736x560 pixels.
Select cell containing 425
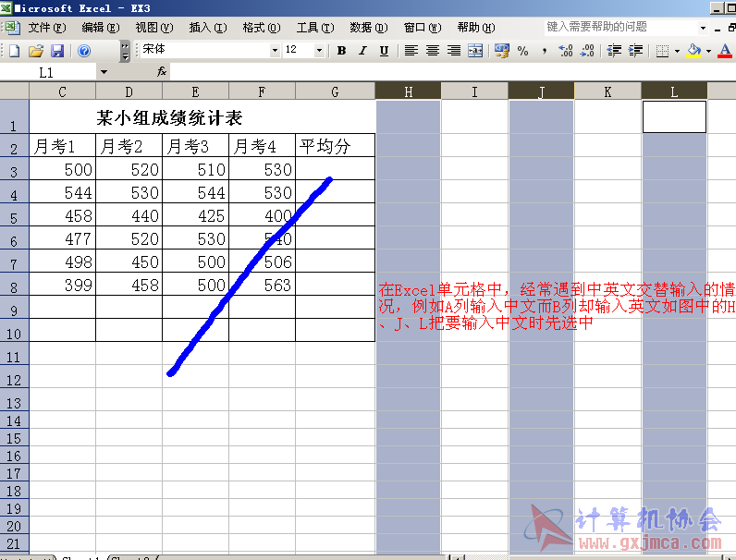pyautogui.click(x=195, y=214)
